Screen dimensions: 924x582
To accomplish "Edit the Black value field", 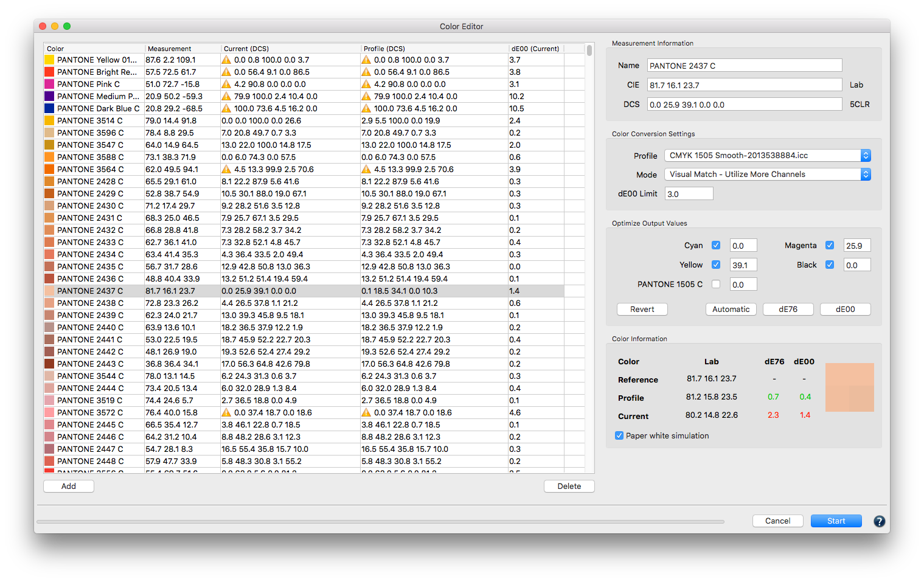I will (x=857, y=265).
